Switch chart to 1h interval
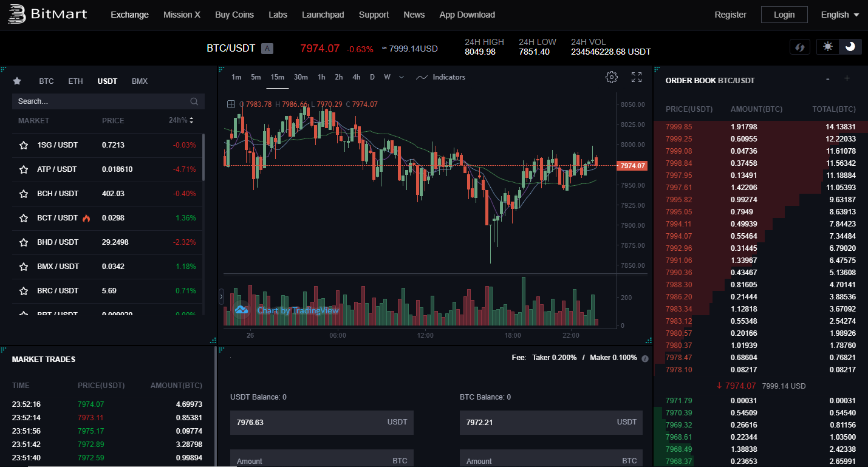The width and height of the screenshot is (868, 467). pos(321,77)
